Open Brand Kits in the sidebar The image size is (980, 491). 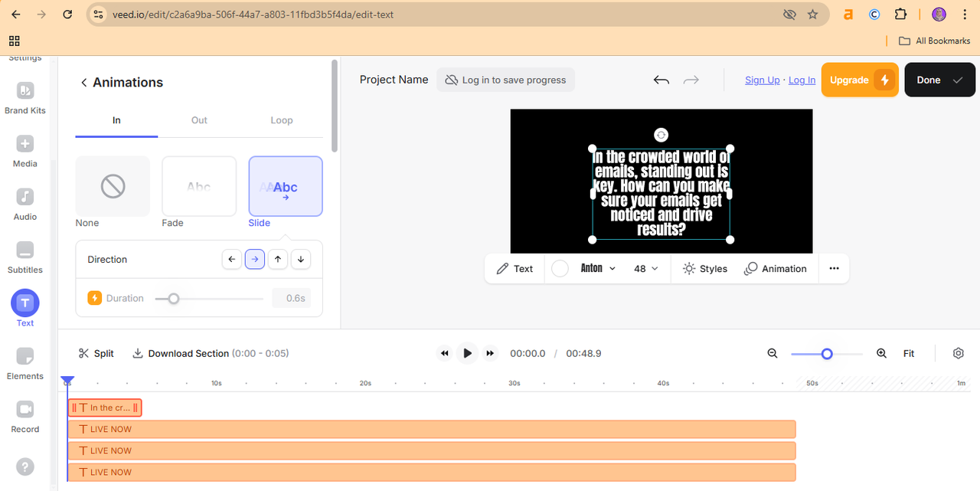[x=25, y=98]
